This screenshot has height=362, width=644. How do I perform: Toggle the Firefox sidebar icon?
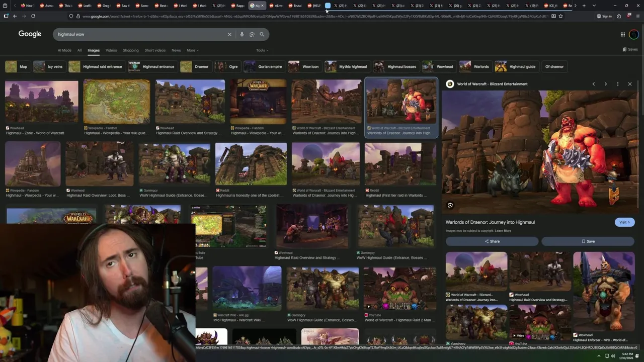pos(6,16)
